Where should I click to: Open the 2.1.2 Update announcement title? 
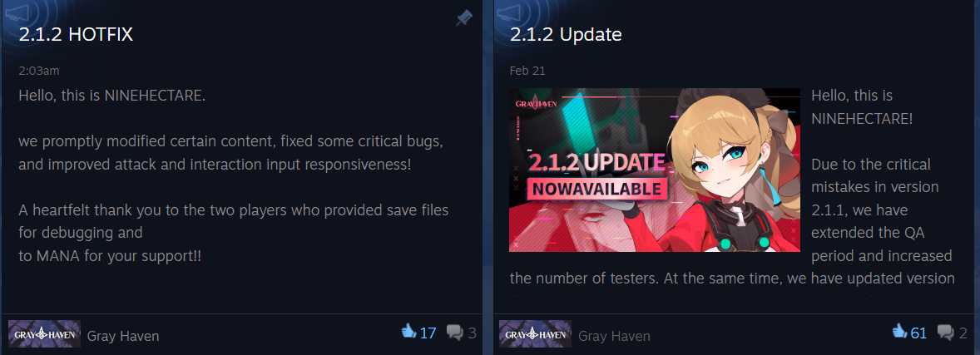point(566,34)
